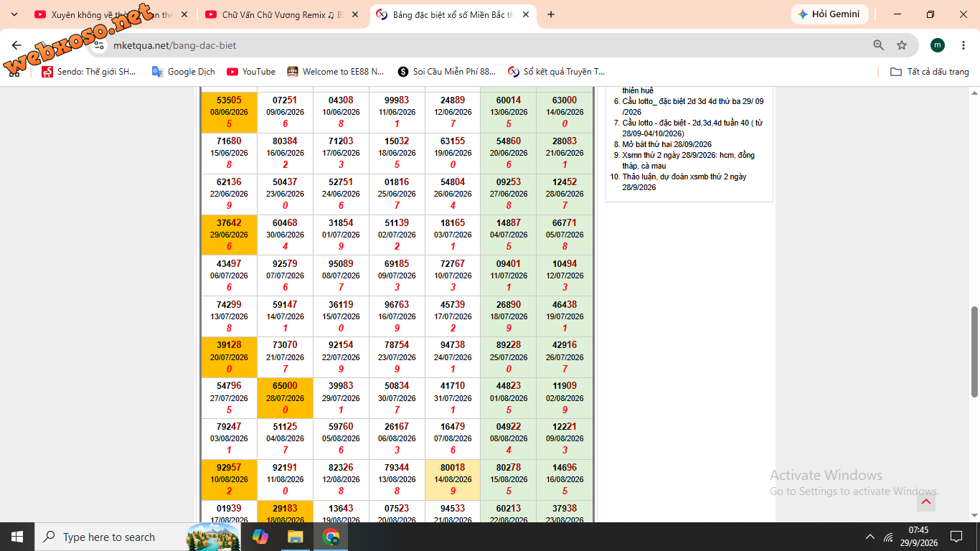Open the Windows Start menu
The width and height of the screenshot is (980, 551).
pyautogui.click(x=17, y=537)
